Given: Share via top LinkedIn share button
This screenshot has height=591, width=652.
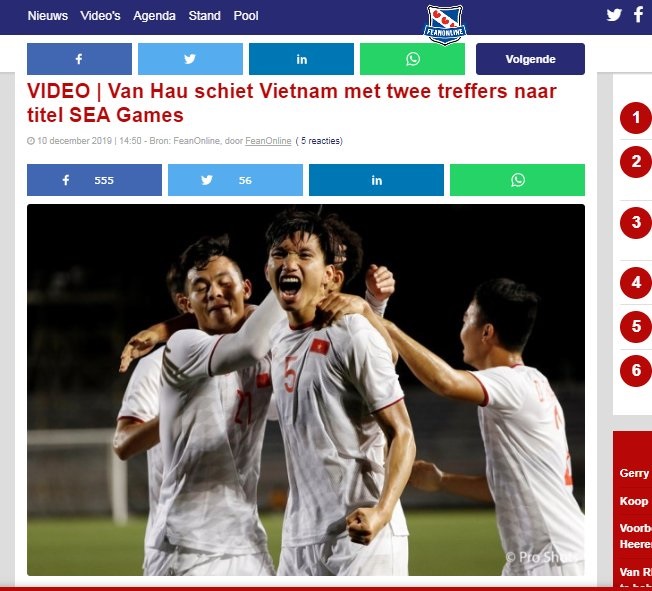Looking at the screenshot, I should 301,59.
